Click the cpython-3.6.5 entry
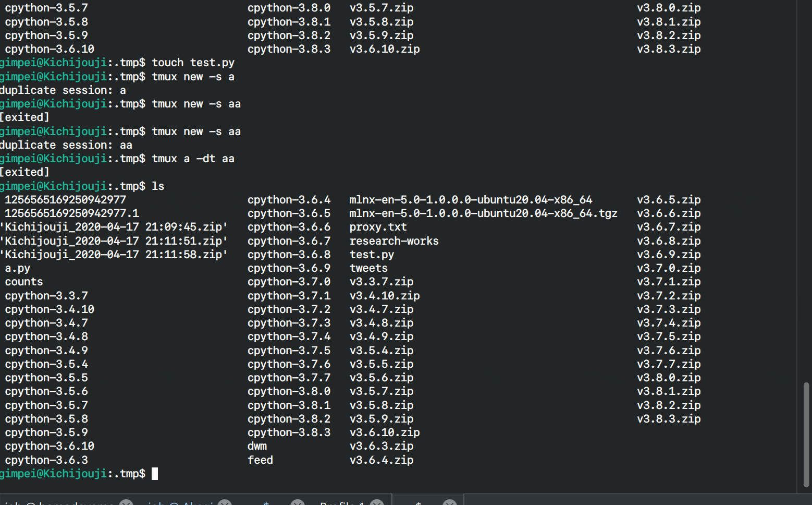 click(289, 213)
